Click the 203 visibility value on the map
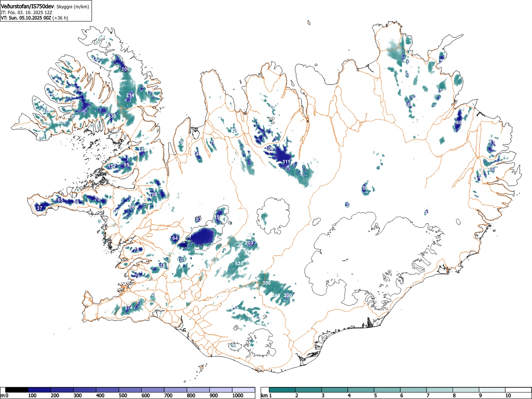Screen dimensions: 532x399 [x=249, y=243]
